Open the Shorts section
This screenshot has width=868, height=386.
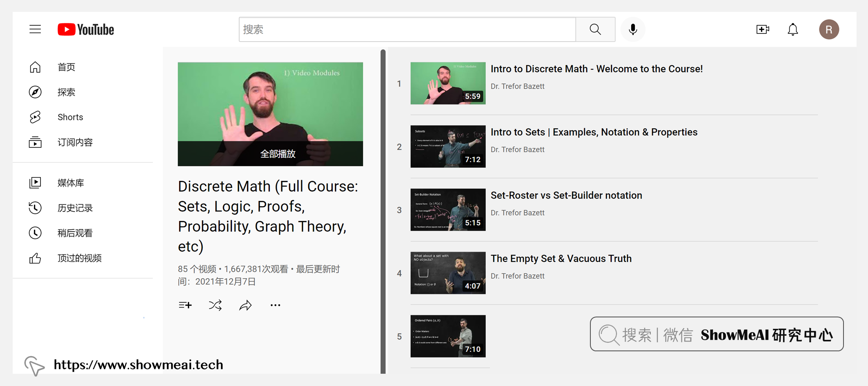click(70, 117)
